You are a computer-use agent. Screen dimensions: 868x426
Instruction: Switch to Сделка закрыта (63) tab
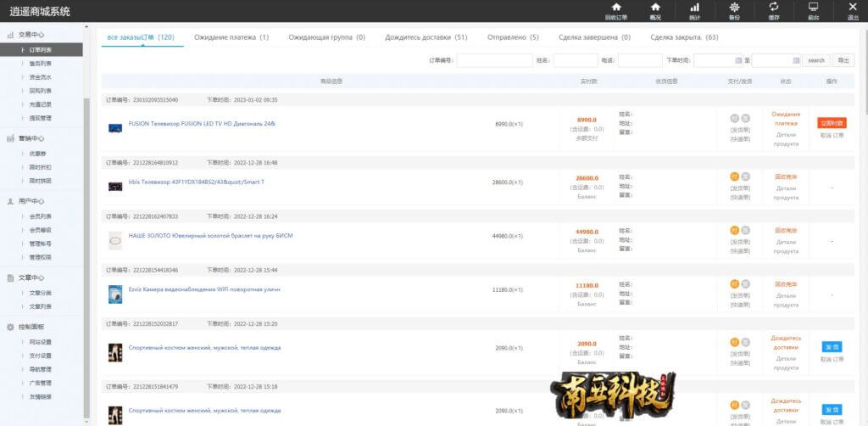click(x=684, y=37)
